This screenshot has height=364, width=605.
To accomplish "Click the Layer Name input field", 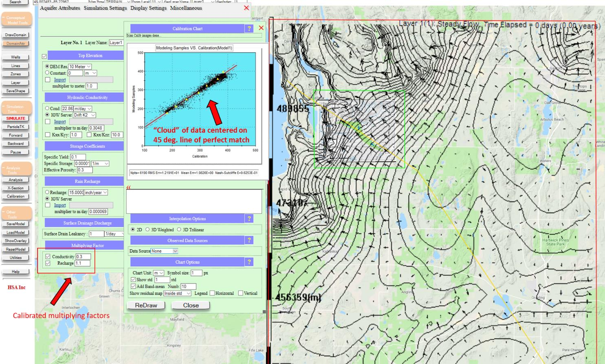I will (x=116, y=43).
